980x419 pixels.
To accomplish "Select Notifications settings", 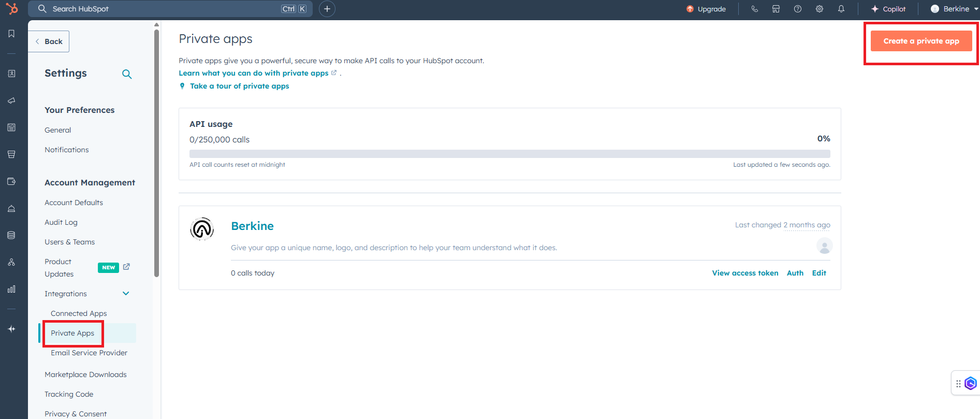I will click(67, 150).
